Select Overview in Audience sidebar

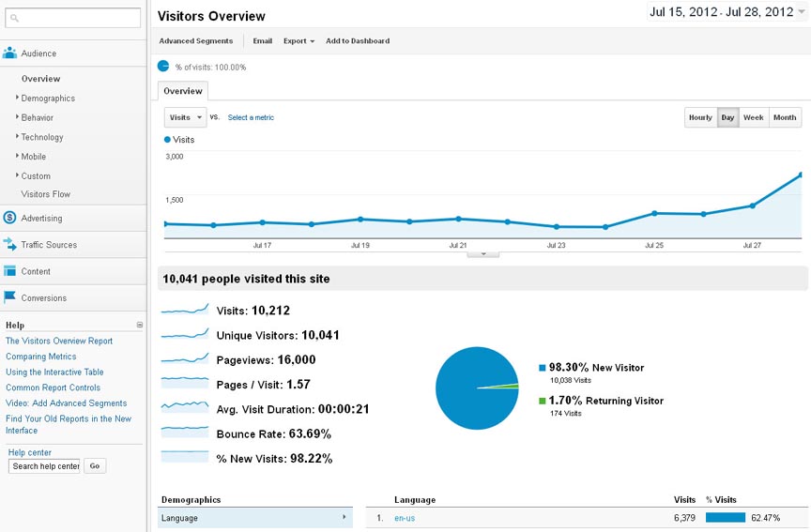tap(41, 79)
